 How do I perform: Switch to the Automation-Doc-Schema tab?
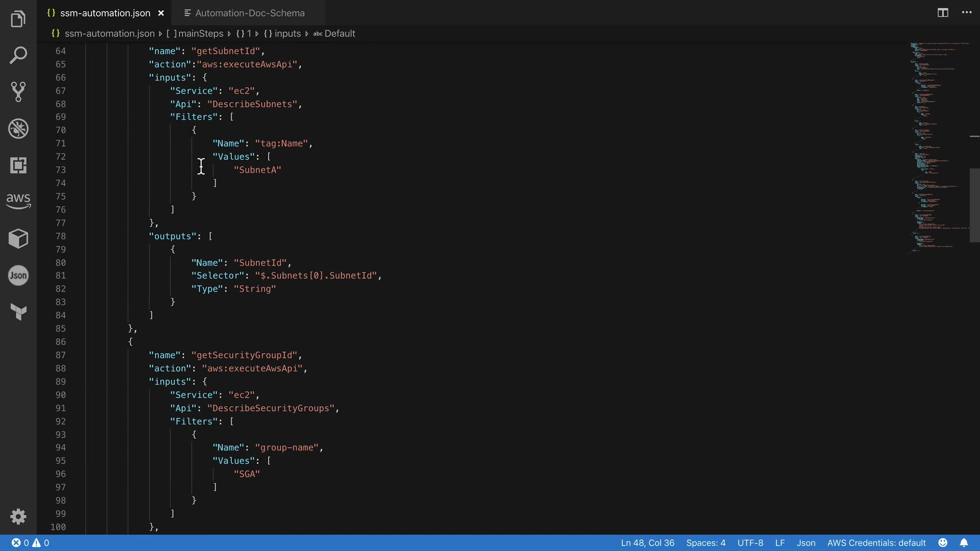[250, 13]
